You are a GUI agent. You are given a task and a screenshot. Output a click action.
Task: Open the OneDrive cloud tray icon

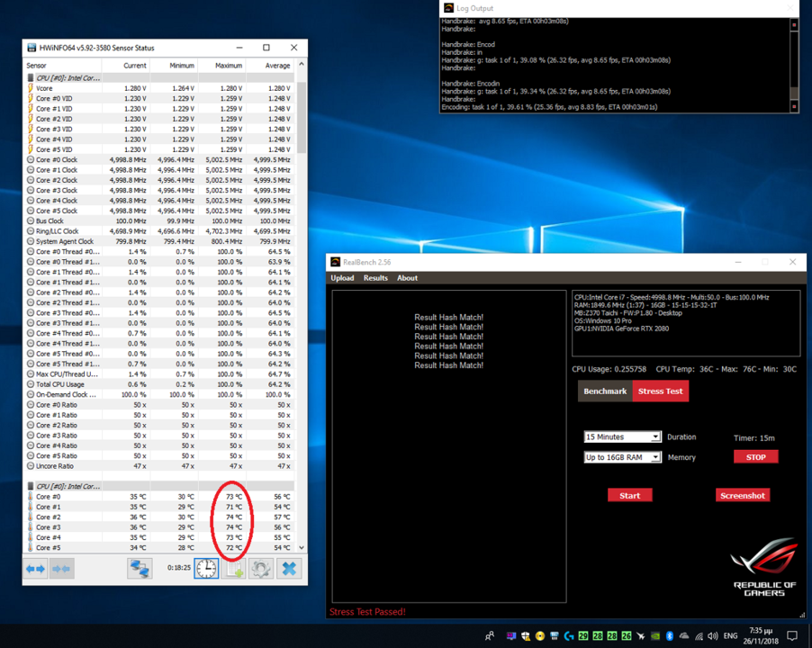point(684,636)
